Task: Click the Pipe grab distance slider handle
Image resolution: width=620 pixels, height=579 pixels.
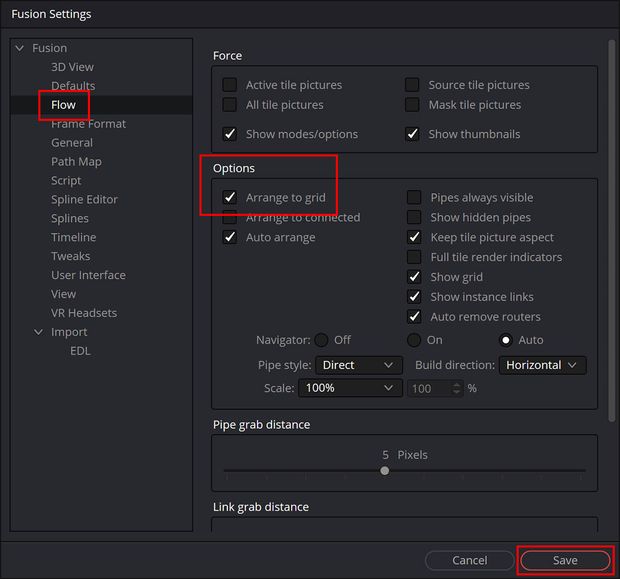Action: coord(385,471)
